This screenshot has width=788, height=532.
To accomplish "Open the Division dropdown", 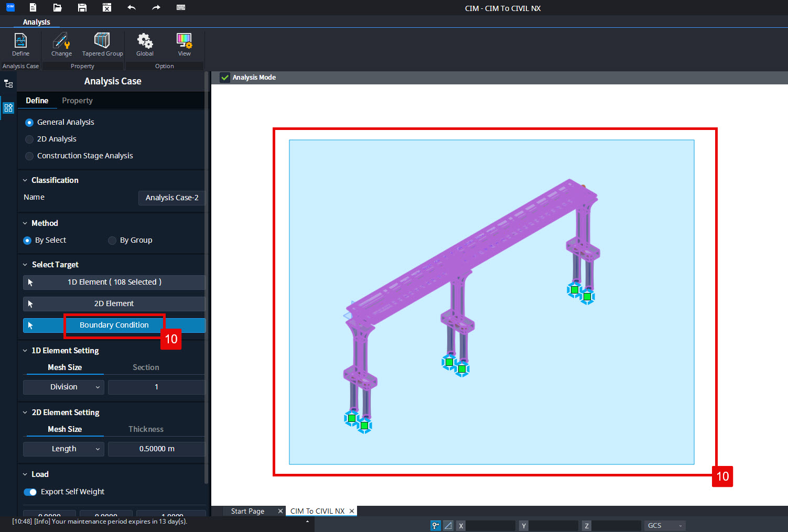I will (63, 387).
